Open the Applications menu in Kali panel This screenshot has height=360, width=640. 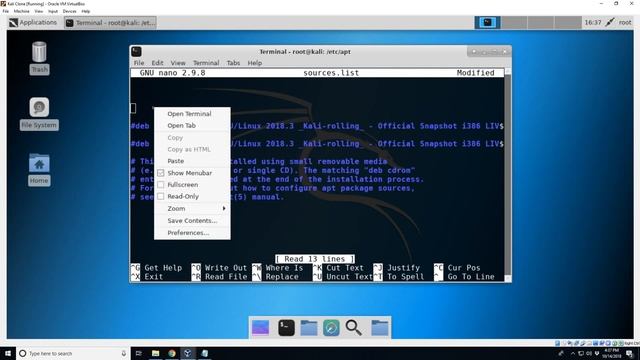[x=33, y=22]
